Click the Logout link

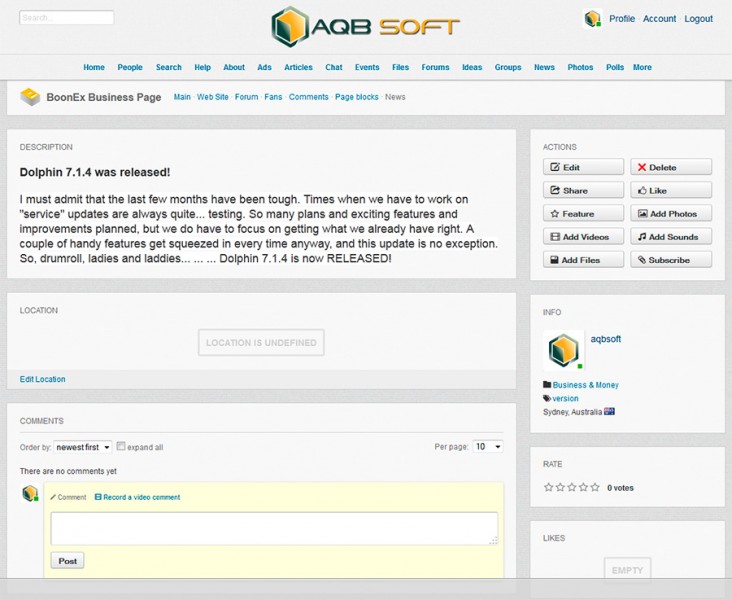(x=698, y=19)
